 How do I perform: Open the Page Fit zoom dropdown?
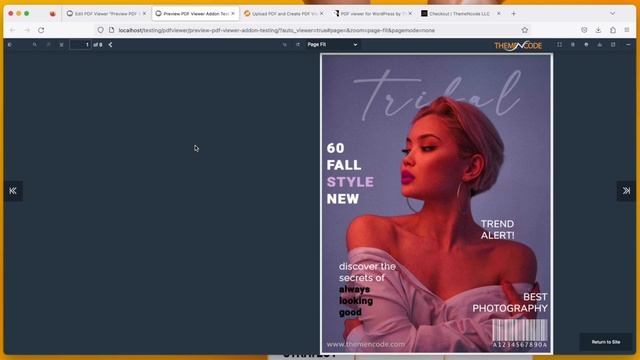point(332,44)
